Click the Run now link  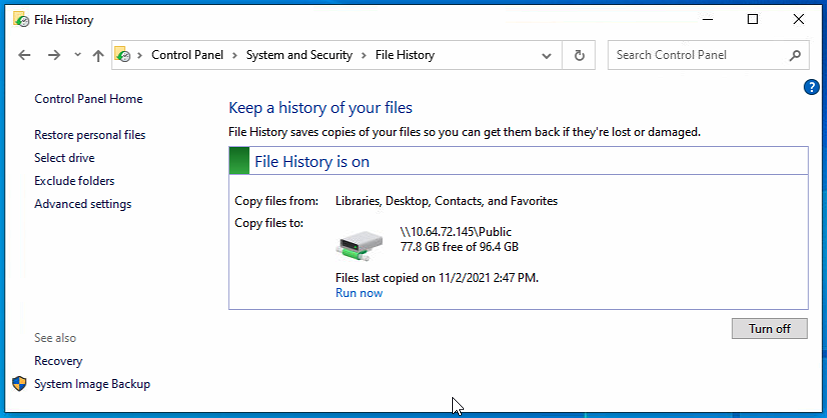[x=359, y=293]
